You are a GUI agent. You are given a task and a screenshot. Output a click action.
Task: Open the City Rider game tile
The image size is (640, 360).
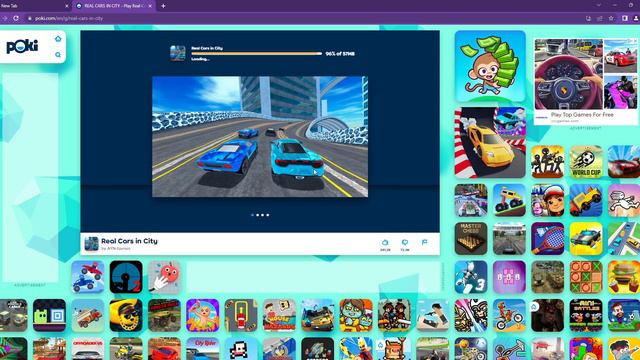click(x=202, y=349)
